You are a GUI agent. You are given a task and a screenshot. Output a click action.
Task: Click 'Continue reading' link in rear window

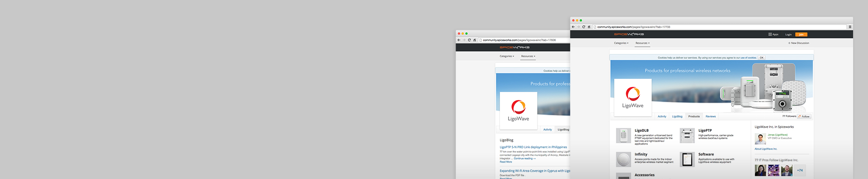524,159
